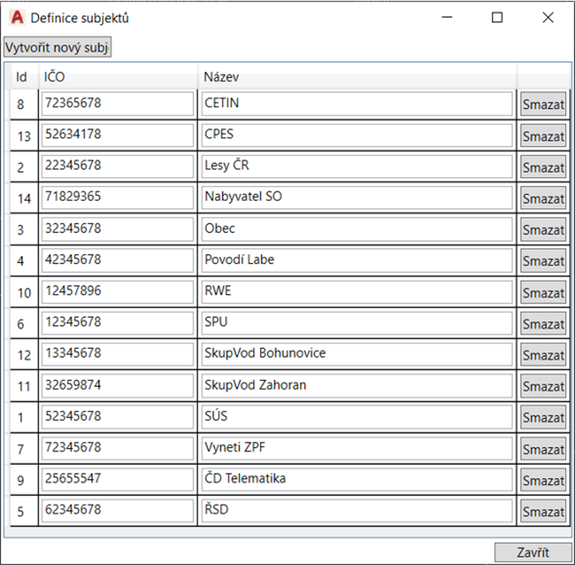Edit the Povodí Labe name field

click(357, 260)
